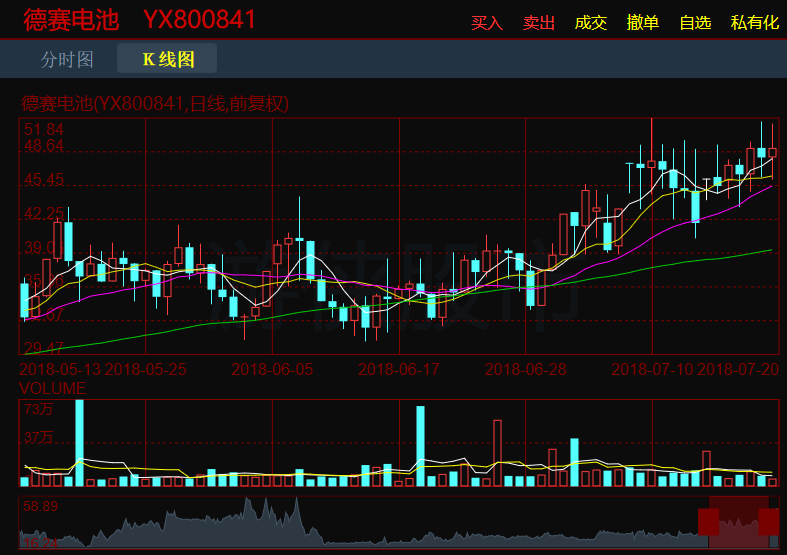
Task: Click the selected window in the range slider
Action: [x=738, y=521]
